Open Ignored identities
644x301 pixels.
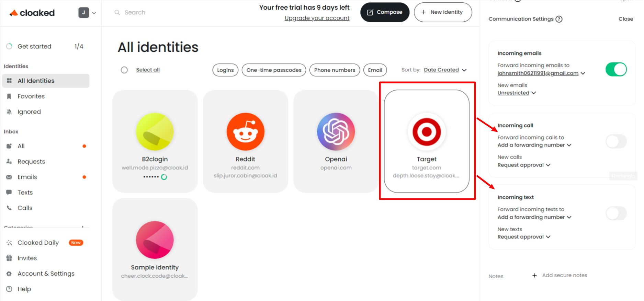point(46,112)
